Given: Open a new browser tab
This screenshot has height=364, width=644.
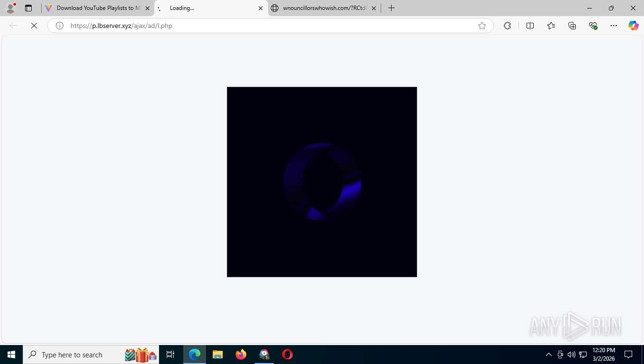Looking at the screenshot, I should tap(391, 8).
